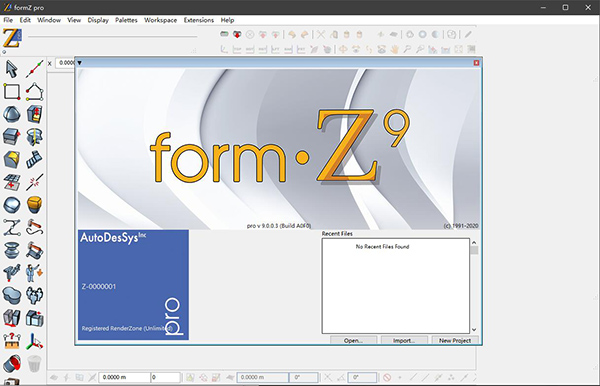
Task: Select the roller unfold tool
Action: (x=34, y=250)
